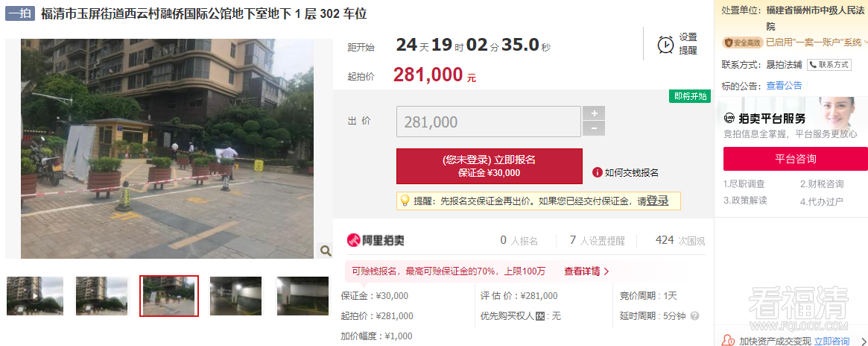Viewport: 868px width, 346px height.
Task: Decrease bid with the minus button
Action: (594, 128)
